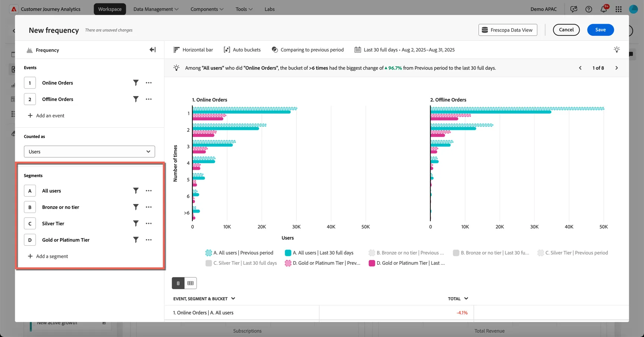Click the Save button

coord(600,30)
